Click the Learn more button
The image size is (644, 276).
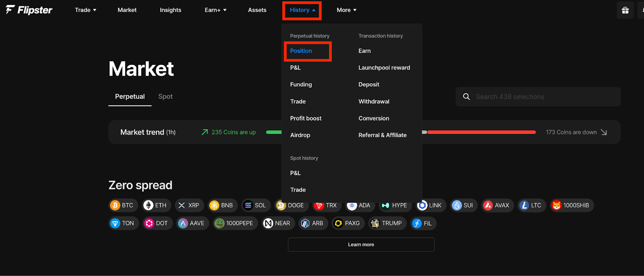[361, 245]
